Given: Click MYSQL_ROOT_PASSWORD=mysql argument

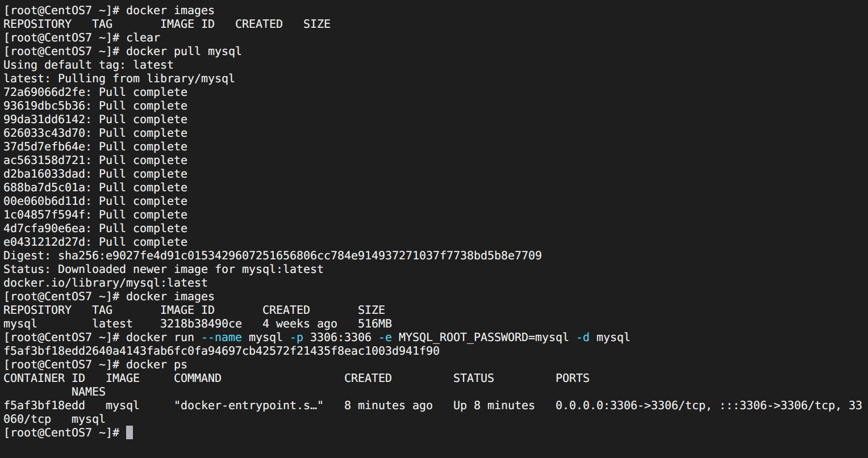Looking at the screenshot, I should point(484,337).
